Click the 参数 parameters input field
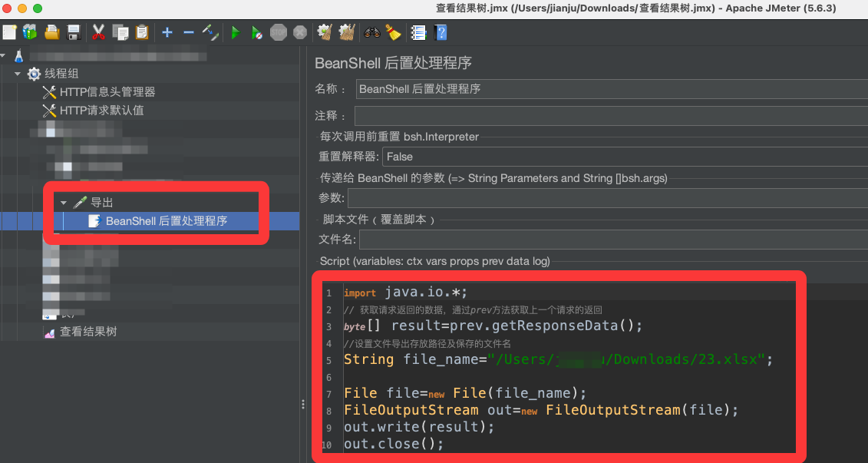868x463 pixels. point(608,198)
